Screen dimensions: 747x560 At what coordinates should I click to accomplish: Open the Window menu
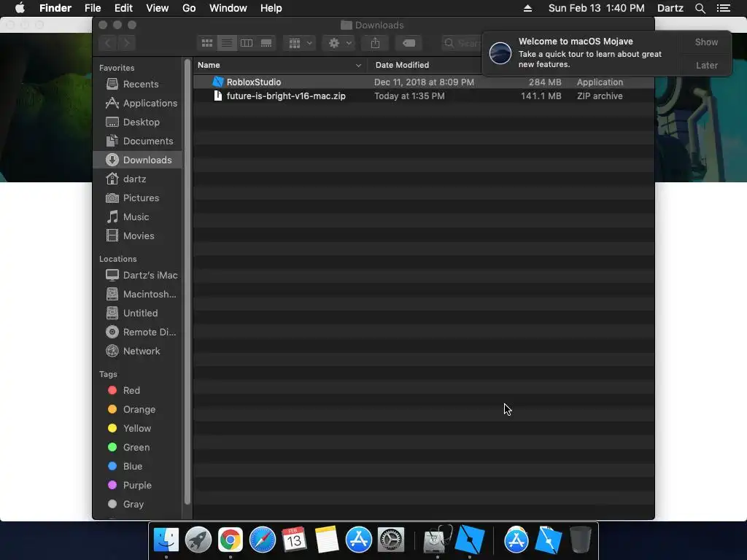228,8
